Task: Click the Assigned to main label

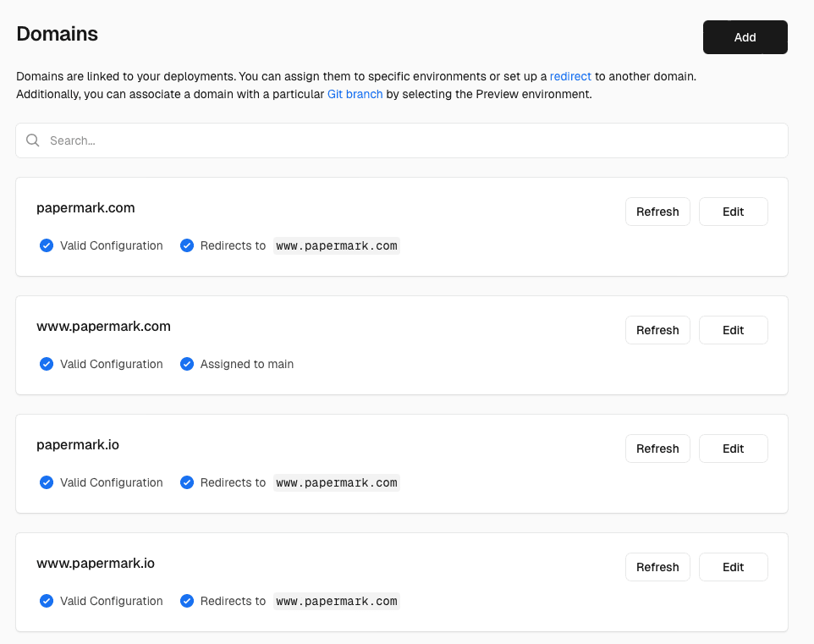Action: (247, 364)
